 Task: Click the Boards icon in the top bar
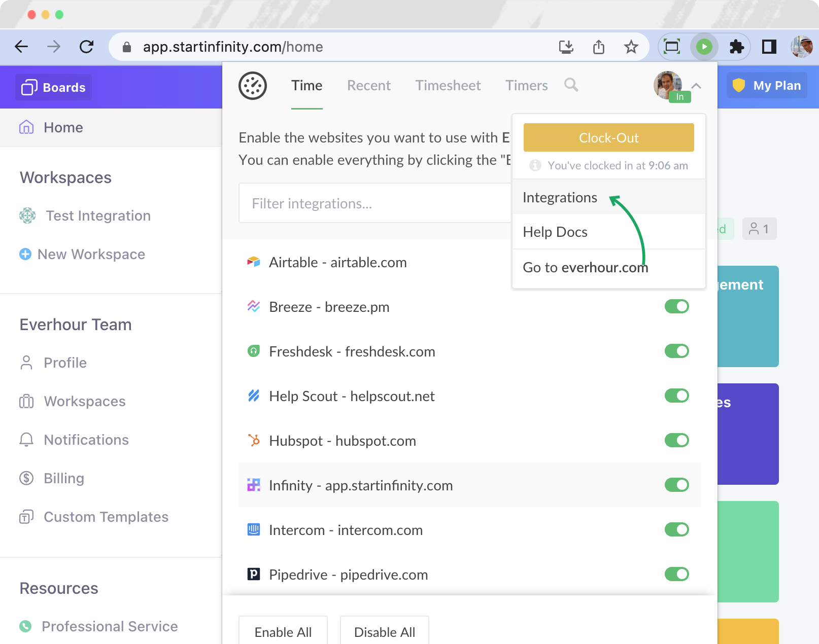pos(29,87)
